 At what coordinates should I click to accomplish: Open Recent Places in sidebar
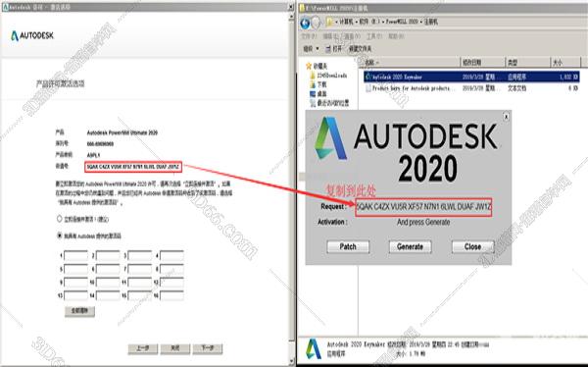[329, 103]
